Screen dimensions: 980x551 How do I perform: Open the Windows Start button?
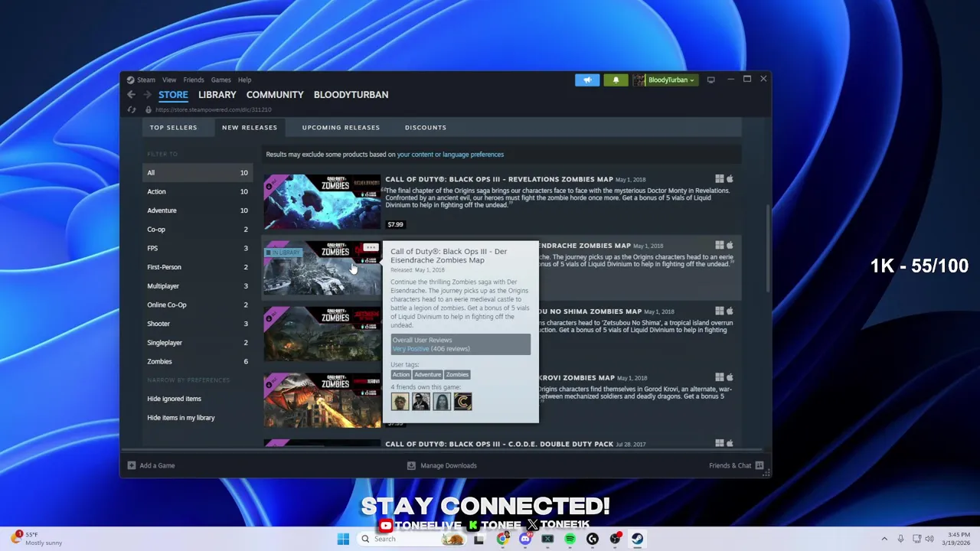(343, 539)
